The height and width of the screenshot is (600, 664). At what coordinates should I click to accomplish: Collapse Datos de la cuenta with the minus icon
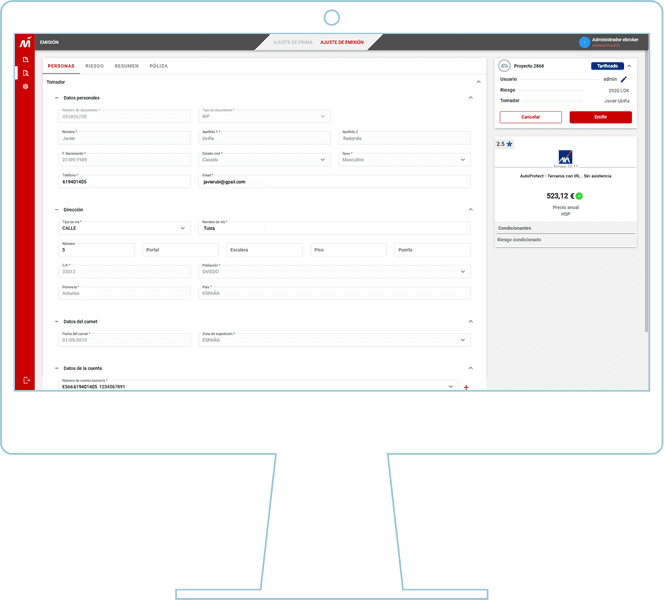(56, 368)
